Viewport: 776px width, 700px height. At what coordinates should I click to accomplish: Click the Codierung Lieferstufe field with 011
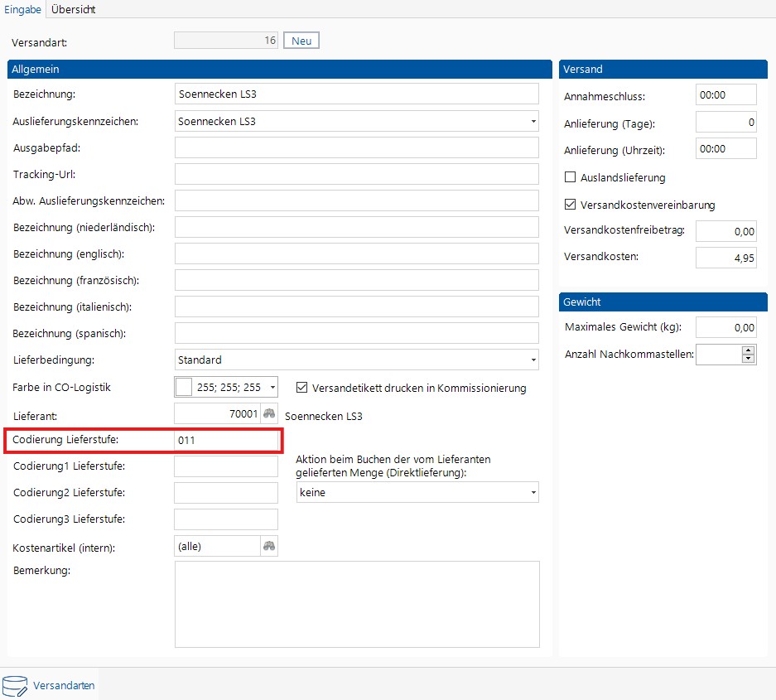[226, 440]
